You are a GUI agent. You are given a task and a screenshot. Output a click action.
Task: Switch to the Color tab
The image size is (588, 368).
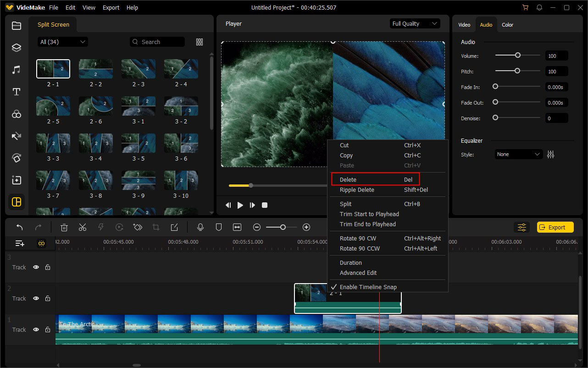pyautogui.click(x=507, y=25)
